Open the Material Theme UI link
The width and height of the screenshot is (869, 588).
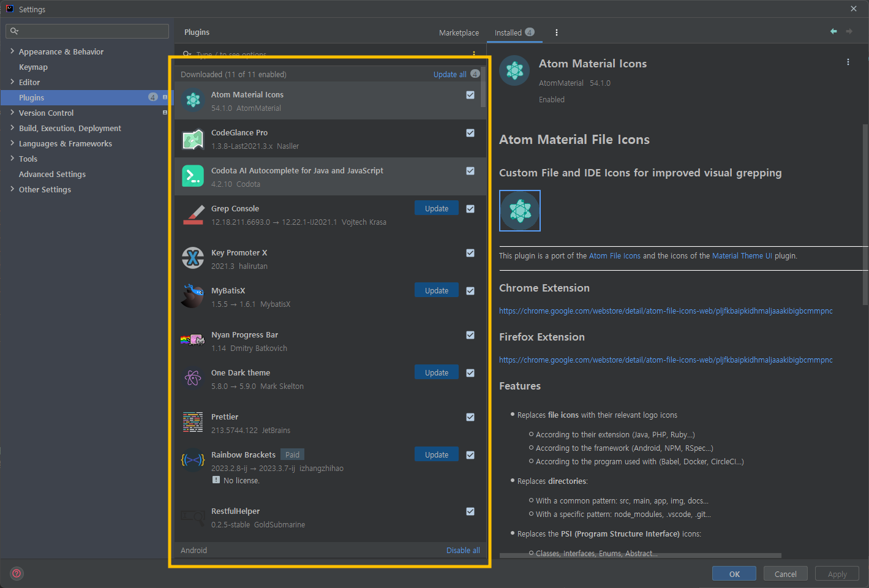(742, 256)
